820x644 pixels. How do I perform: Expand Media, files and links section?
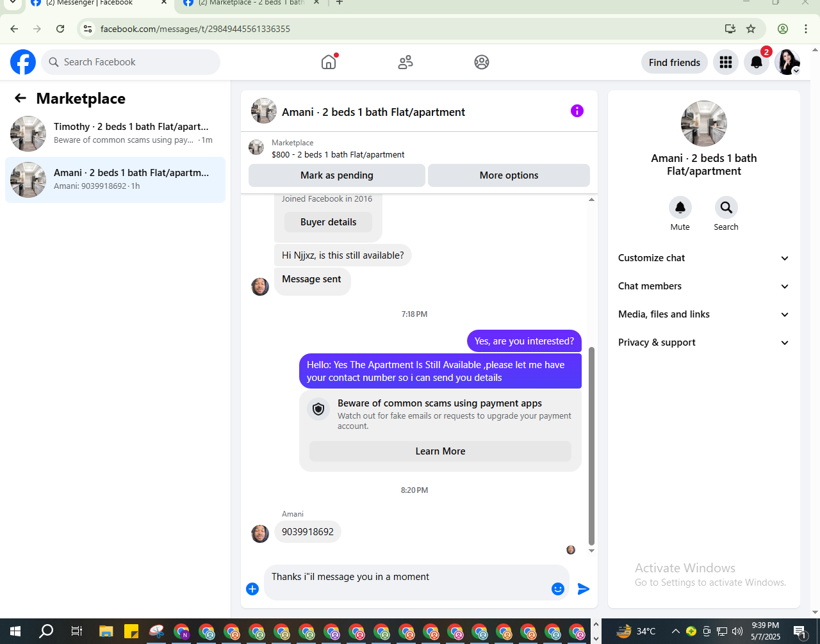[703, 314]
